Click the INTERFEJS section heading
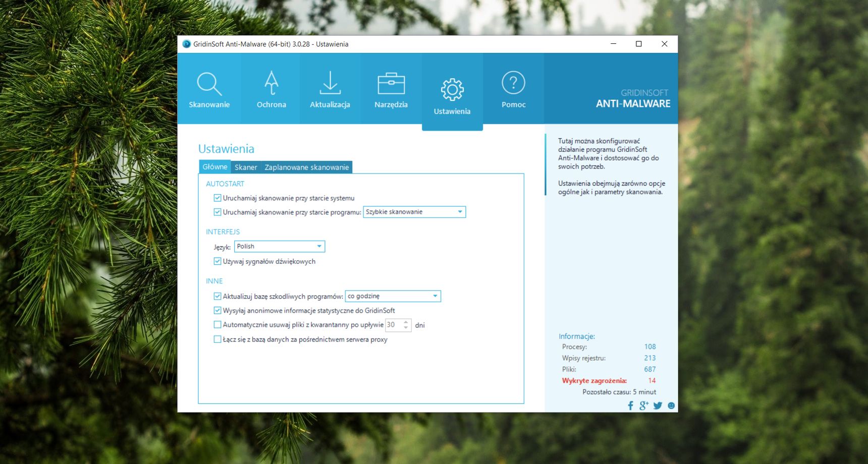Screen dimensions: 868x464 [x=223, y=231]
